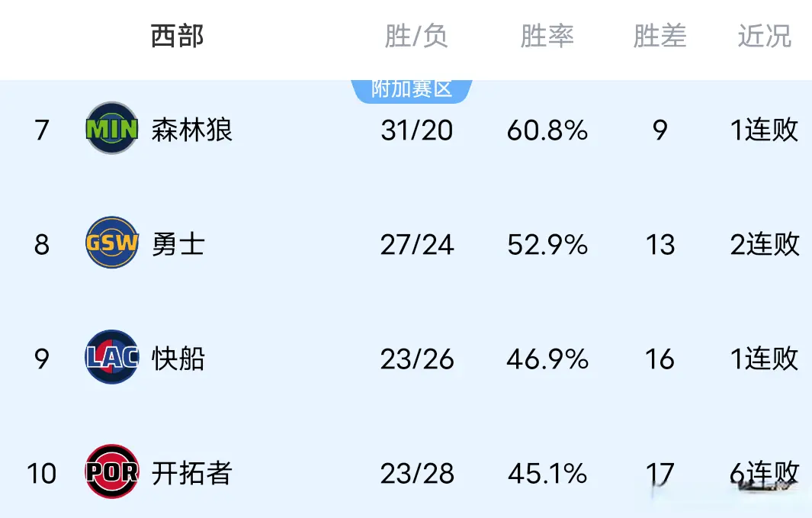Open the 快船 team name link
812x518 pixels.
click(178, 359)
